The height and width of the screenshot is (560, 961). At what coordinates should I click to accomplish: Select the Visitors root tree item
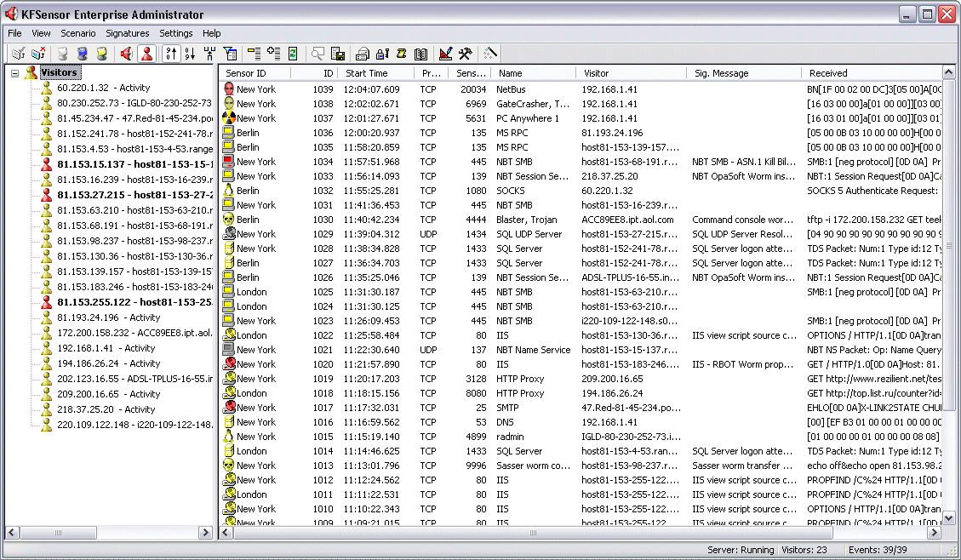pyautogui.click(x=59, y=72)
